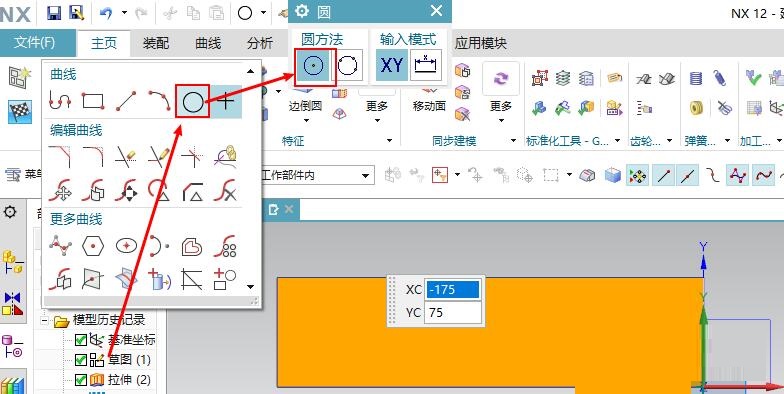Toggle the snap End Point option
This screenshot has height=394, width=784.
pos(664,176)
